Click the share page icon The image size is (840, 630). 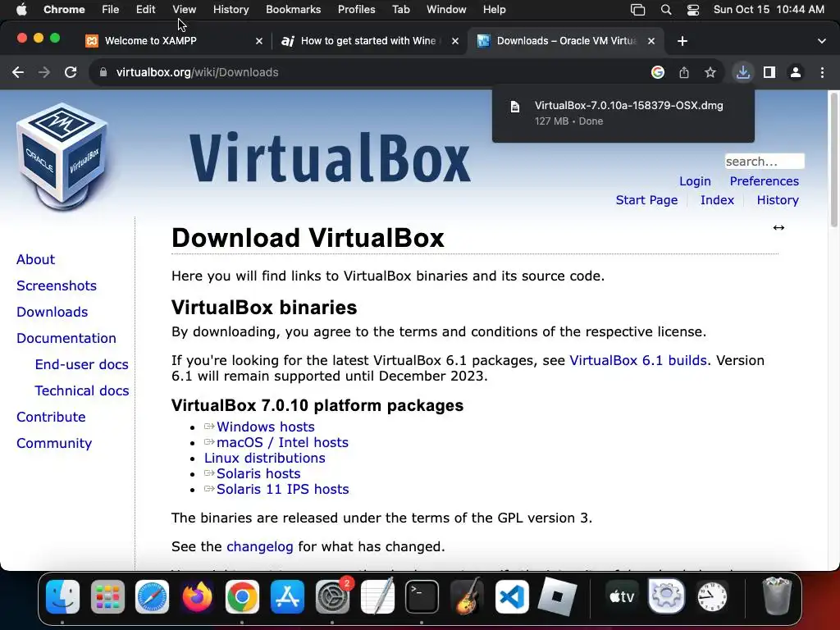[x=684, y=72]
